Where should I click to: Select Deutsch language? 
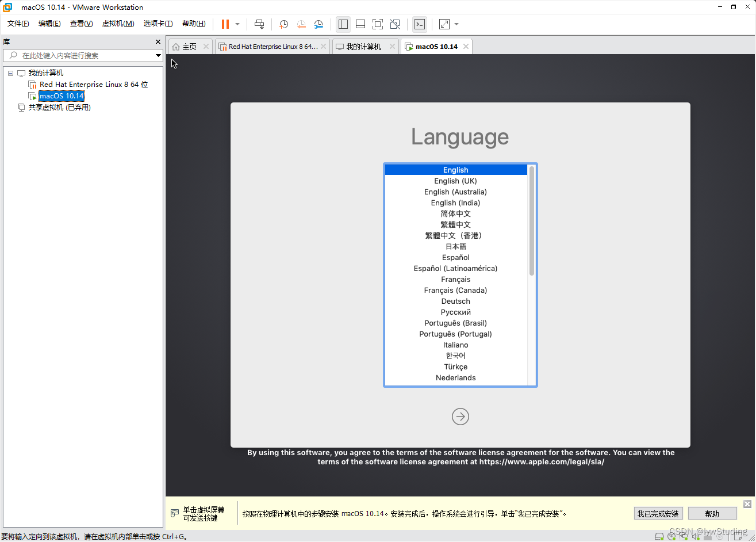tap(456, 301)
